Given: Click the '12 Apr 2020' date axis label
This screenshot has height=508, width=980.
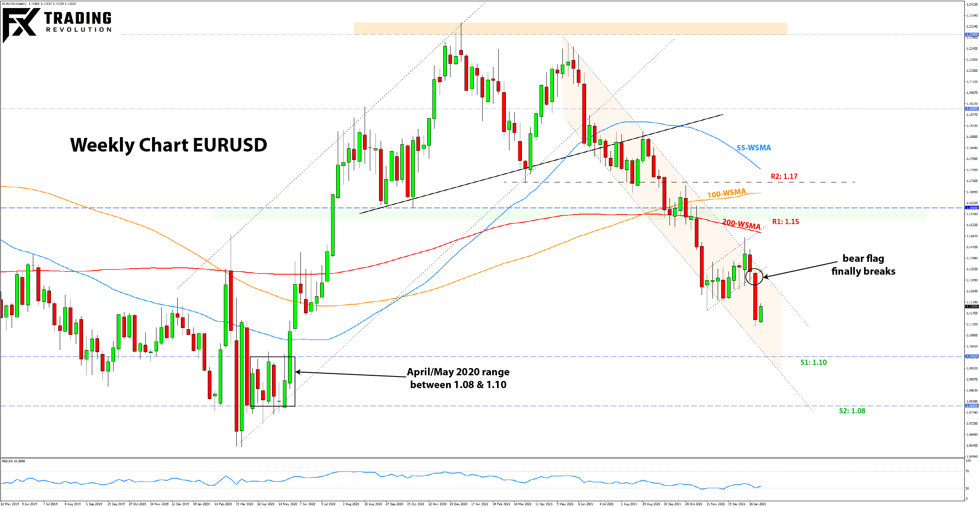Looking at the screenshot, I should (266, 504).
